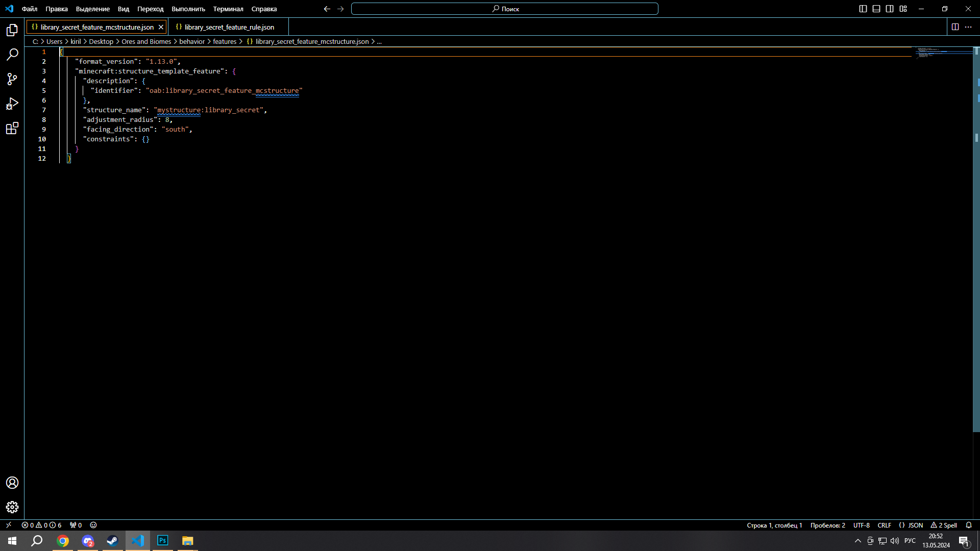Open the Manage gear settings icon
Screen dimensions: 980x551
(12, 507)
